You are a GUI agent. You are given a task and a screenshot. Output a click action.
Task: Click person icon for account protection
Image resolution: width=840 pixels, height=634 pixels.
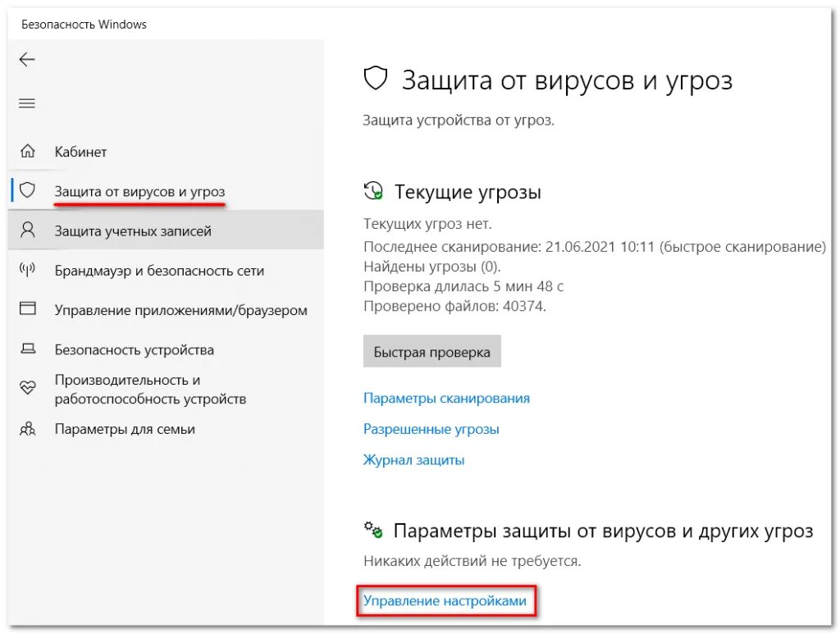pos(27,230)
